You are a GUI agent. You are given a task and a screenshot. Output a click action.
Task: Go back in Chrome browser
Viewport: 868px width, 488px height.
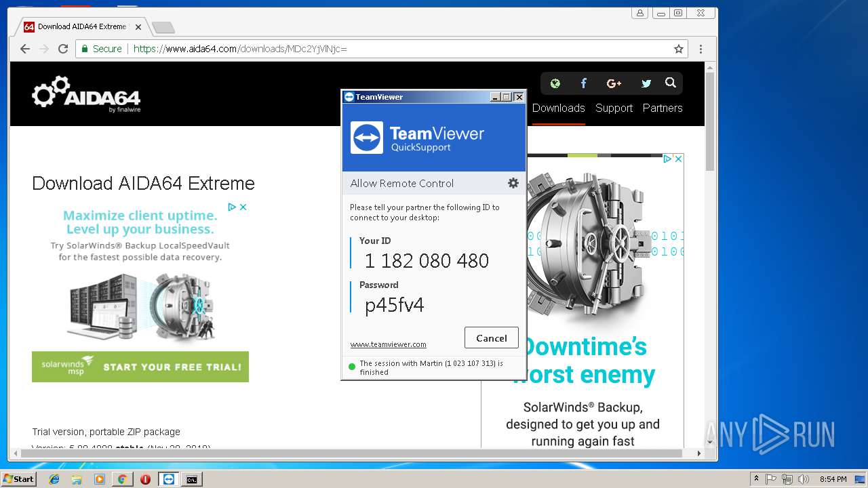(25, 49)
